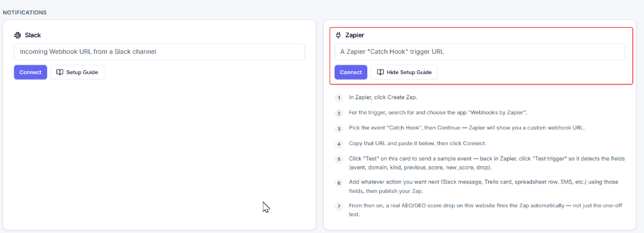Click the NOTIFICATIONS section heading
644x233 pixels.
click(25, 13)
